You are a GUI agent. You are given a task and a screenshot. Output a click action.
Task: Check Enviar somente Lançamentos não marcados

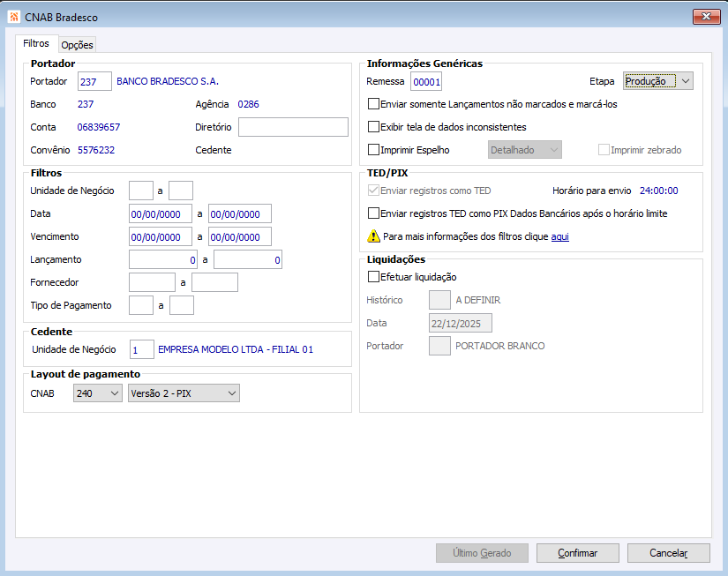click(x=373, y=104)
